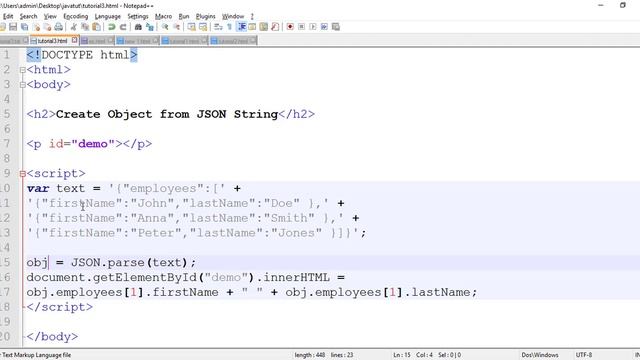Screen dimensions: 640x360
Task: Toggle synchronized horizontal scrolling icon
Action: pyautogui.click(x=203, y=27)
